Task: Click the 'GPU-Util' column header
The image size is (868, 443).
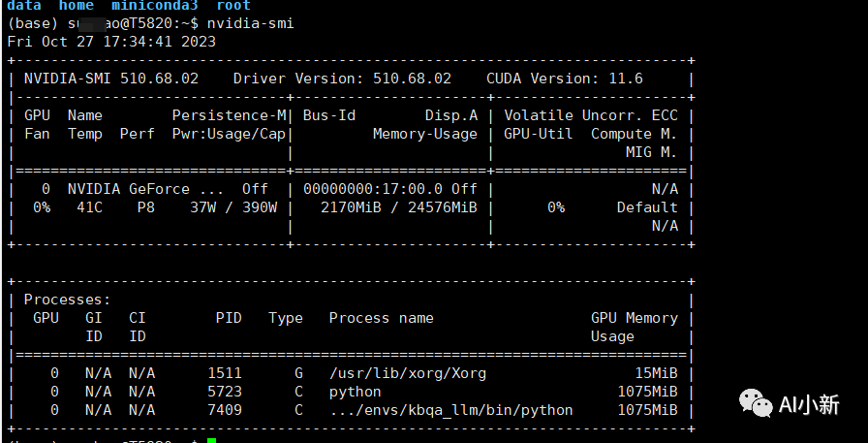Action: 538,134
